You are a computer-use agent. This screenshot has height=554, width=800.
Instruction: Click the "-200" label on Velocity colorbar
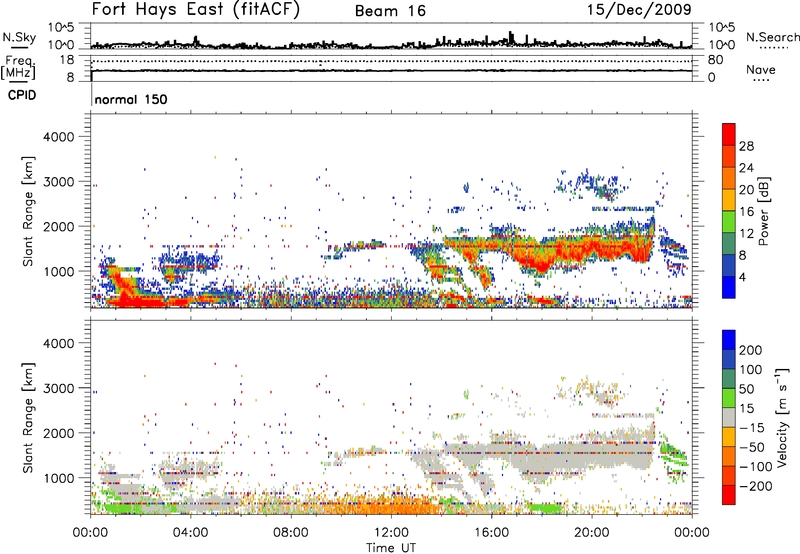[x=756, y=486]
